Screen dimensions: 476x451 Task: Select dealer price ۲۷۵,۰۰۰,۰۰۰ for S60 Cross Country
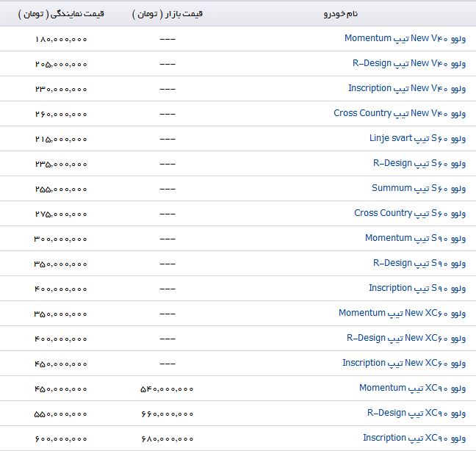[x=61, y=214]
